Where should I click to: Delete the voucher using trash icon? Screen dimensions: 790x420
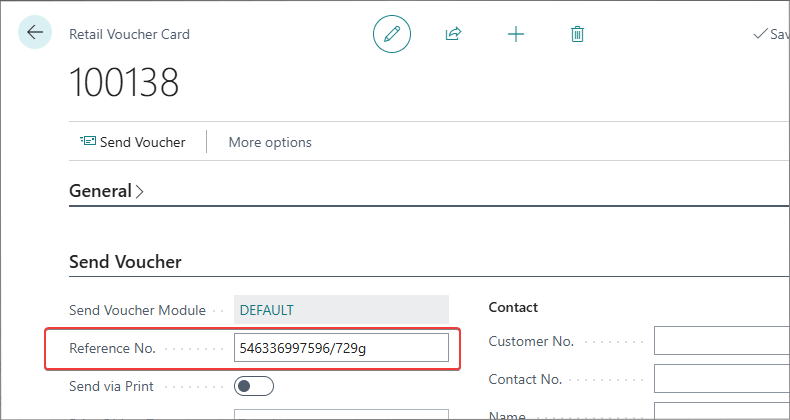tap(577, 34)
